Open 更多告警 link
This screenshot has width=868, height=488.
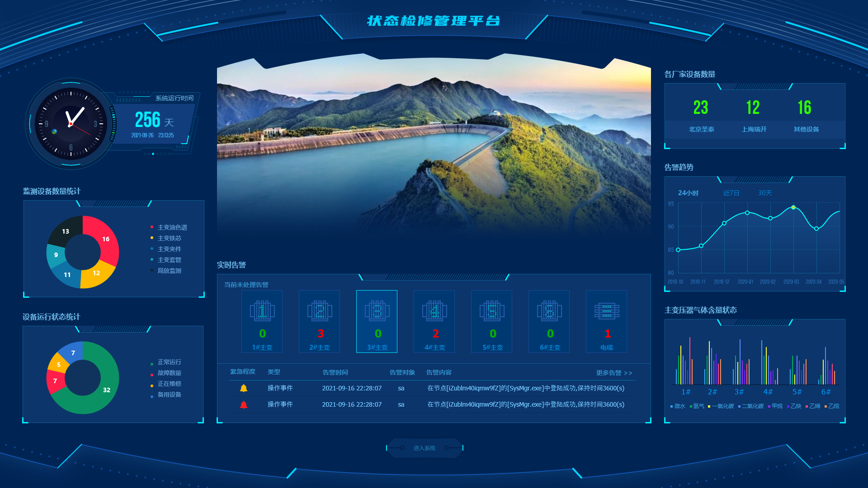[x=614, y=373]
